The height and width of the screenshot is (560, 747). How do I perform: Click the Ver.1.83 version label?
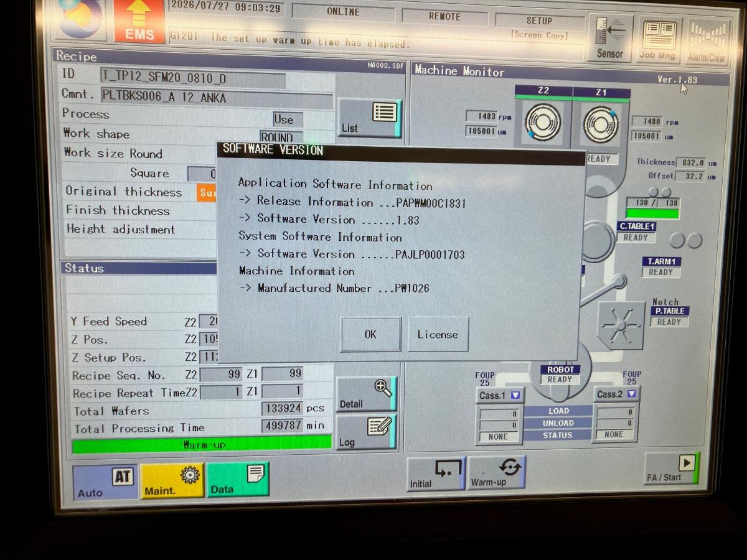click(x=678, y=80)
